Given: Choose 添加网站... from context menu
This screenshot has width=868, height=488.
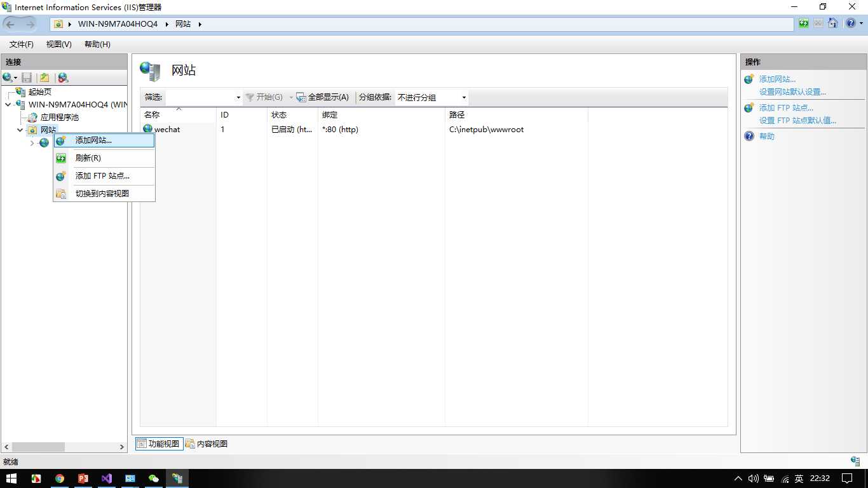Looking at the screenshot, I should (x=104, y=140).
